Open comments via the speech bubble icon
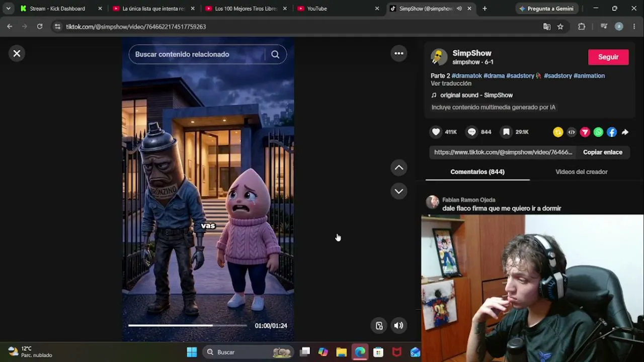The height and width of the screenshot is (362, 644). pyautogui.click(x=471, y=132)
